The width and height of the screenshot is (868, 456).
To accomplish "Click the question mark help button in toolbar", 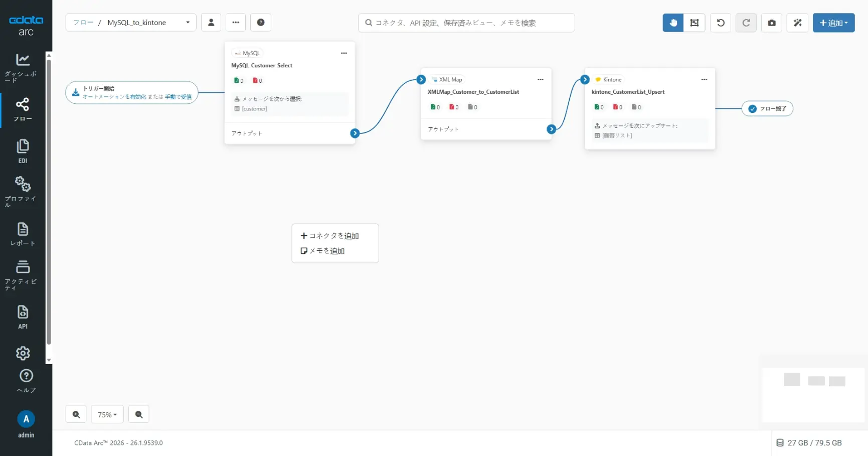I will [x=261, y=23].
